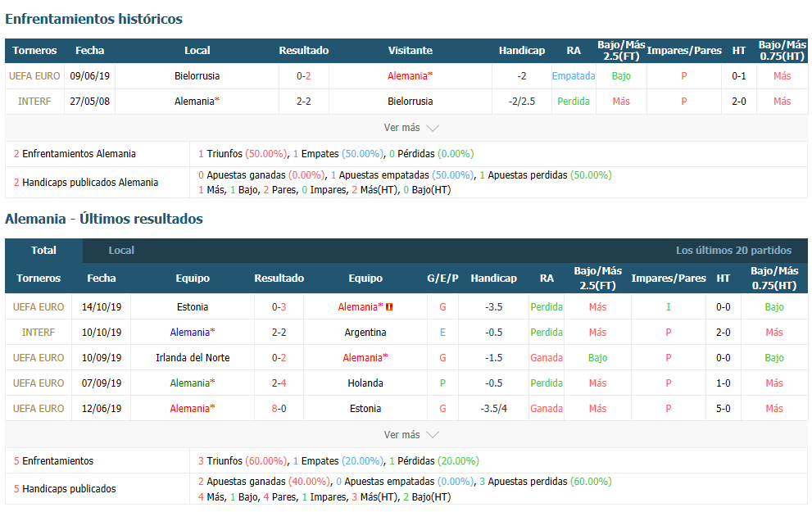Open Bielorrusia team in 09/06/19 match
The image size is (812, 512).
pyautogui.click(x=197, y=76)
